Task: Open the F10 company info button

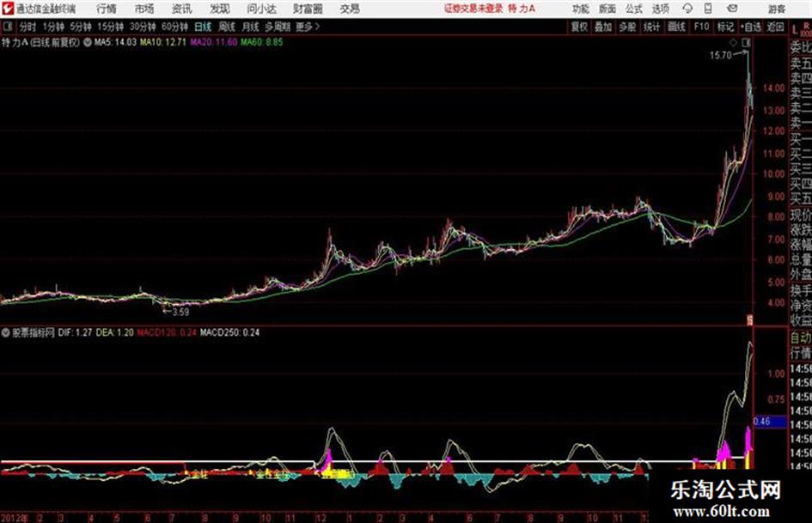Action: click(701, 27)
